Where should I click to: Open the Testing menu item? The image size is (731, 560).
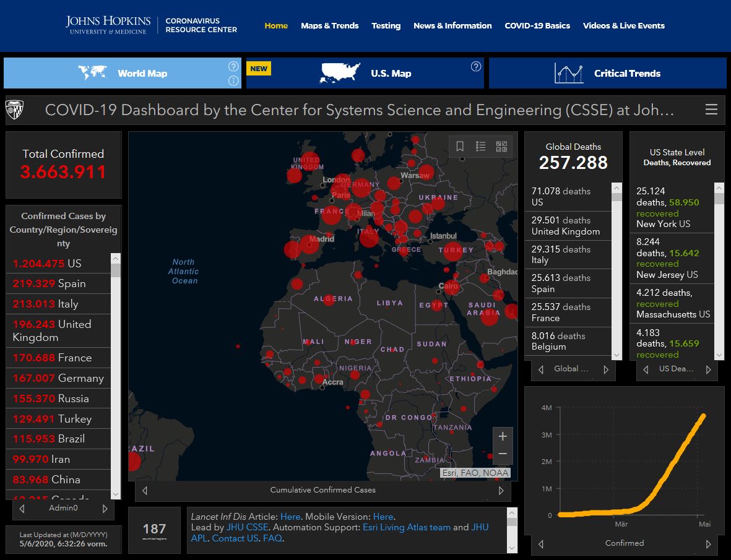tap(386, 25)
